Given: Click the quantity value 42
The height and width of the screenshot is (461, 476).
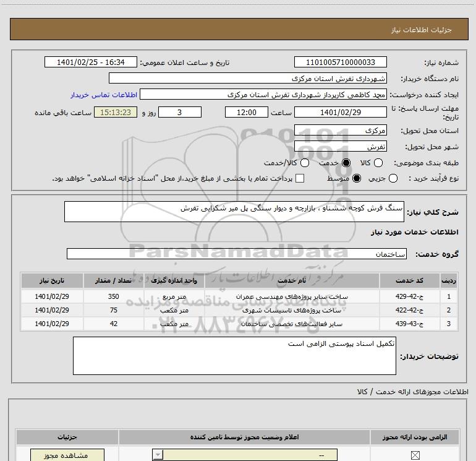Looking at the screenshot, I should pos(113,324).
